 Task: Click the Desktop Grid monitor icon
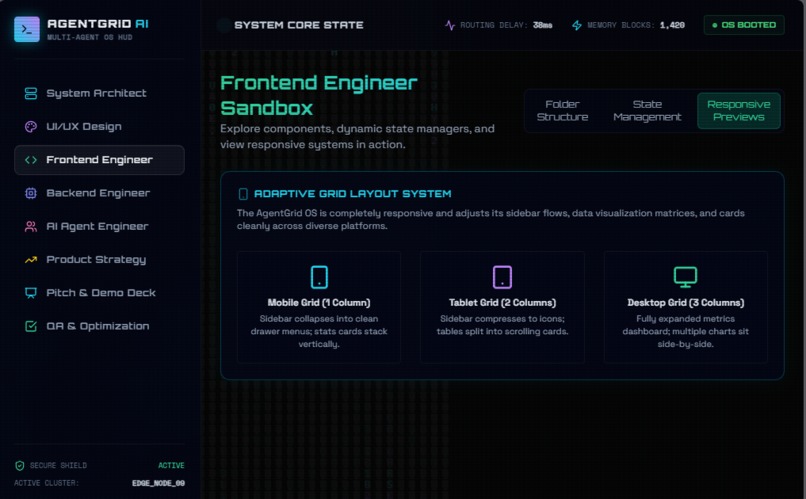[x=685, y=277]
